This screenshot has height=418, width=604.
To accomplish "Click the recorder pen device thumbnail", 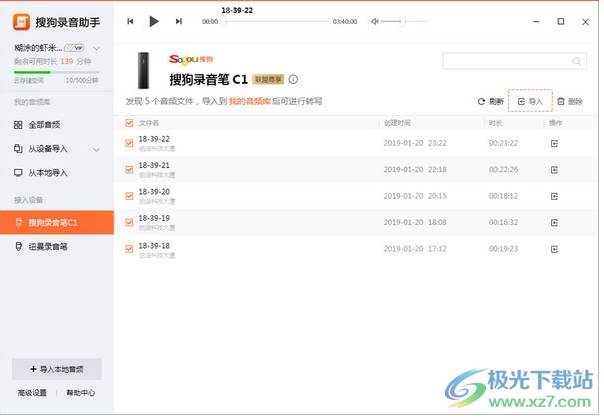I will pos(143,71).
